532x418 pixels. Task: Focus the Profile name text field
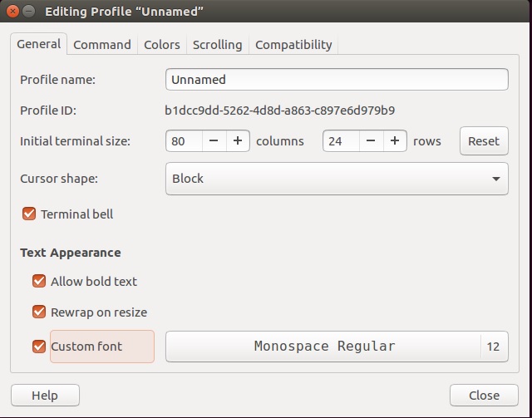click(x=337, y=80)
